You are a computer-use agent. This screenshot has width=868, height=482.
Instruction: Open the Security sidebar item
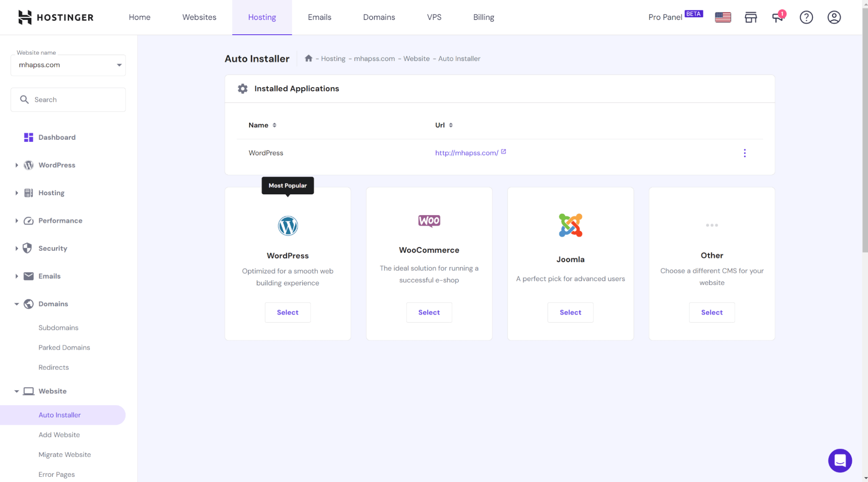pyautogui.click(x=53, y=248)
